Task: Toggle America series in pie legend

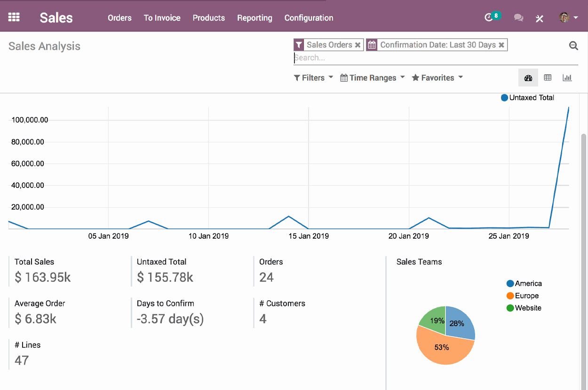Action: point(524,284)
